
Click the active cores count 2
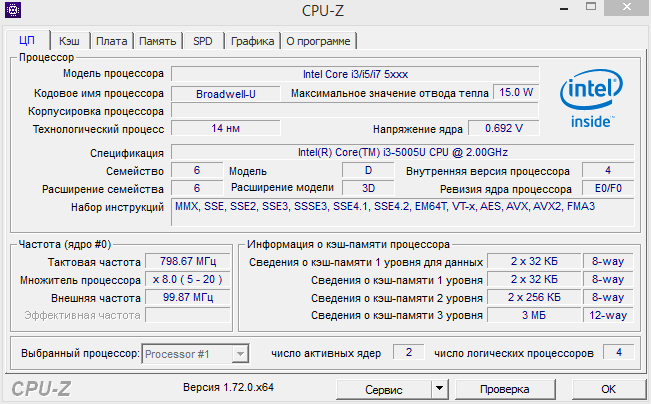pos(409,352)
